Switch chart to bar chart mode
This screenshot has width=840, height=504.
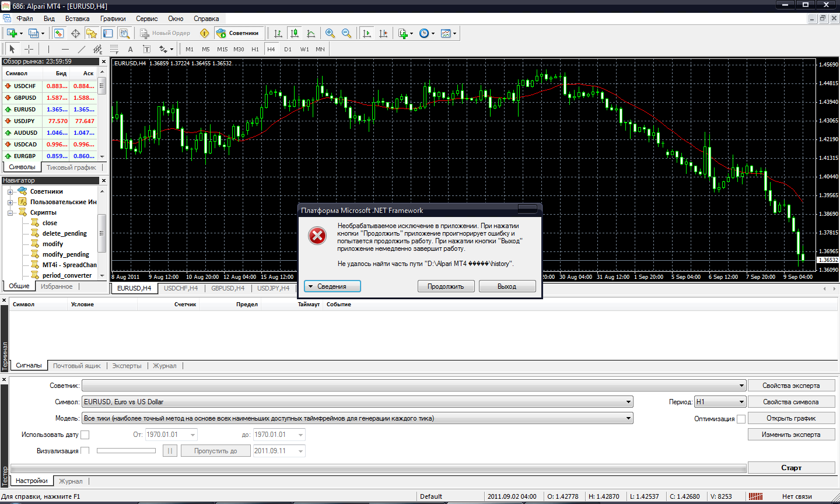[x=278, y=33]
